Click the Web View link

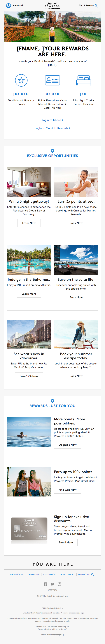[52, 590]
